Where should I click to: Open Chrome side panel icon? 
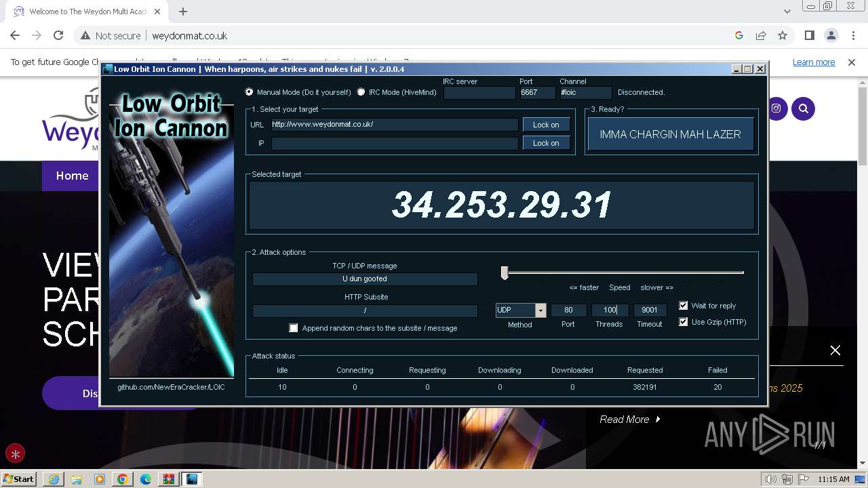(x=810, y=36)
